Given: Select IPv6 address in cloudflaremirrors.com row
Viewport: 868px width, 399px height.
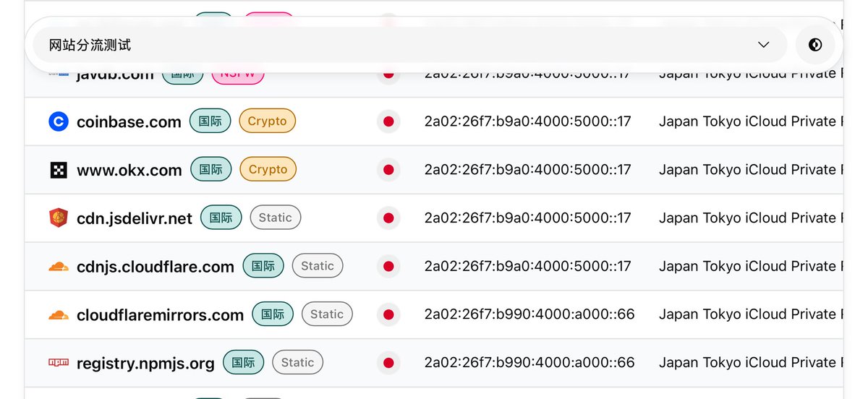Looking at the screenshot, I should (x=529, y=314).
